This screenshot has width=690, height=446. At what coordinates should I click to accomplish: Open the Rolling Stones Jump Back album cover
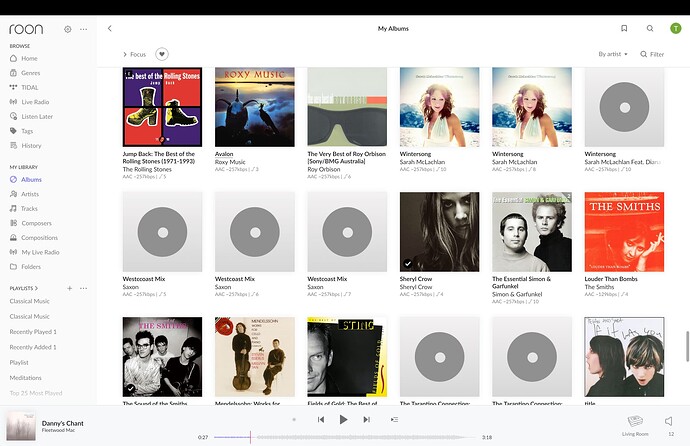(162, 107)
